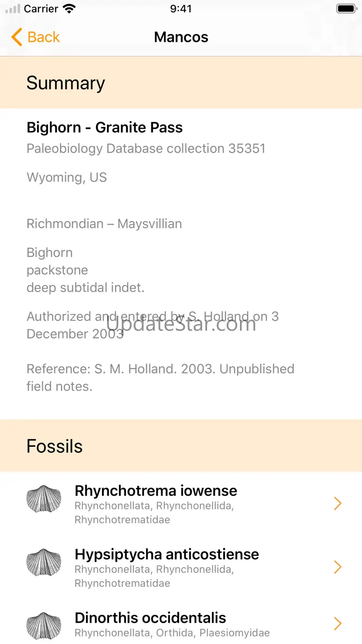Select the Rhynchotrema iowense fossil name

click(x=156, y=490)
